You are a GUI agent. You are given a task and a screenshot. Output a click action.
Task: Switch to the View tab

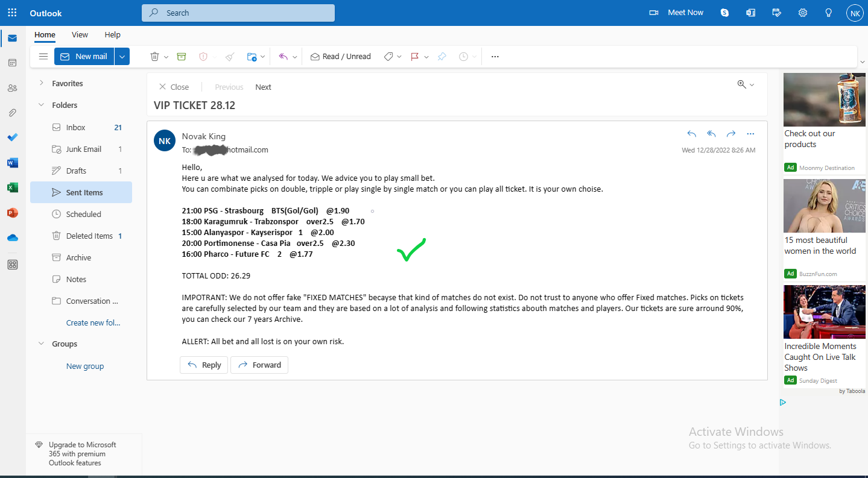click(x=80, y=34)
